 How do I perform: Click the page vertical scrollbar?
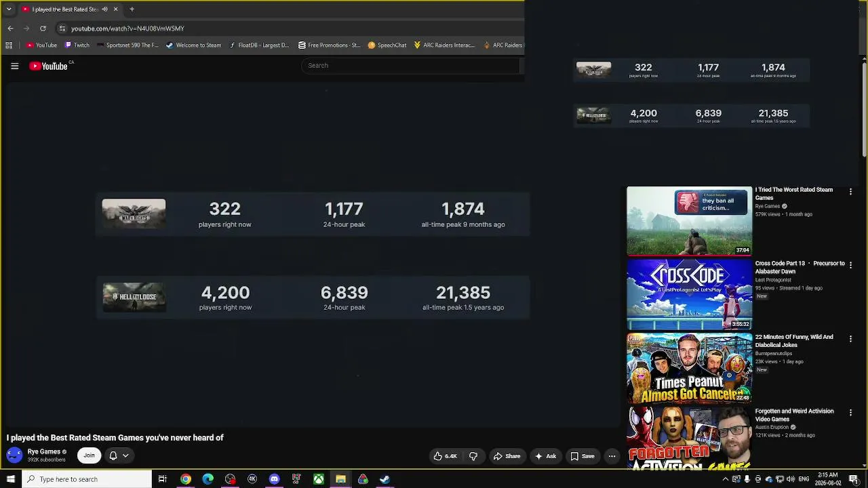coord(864,108)
